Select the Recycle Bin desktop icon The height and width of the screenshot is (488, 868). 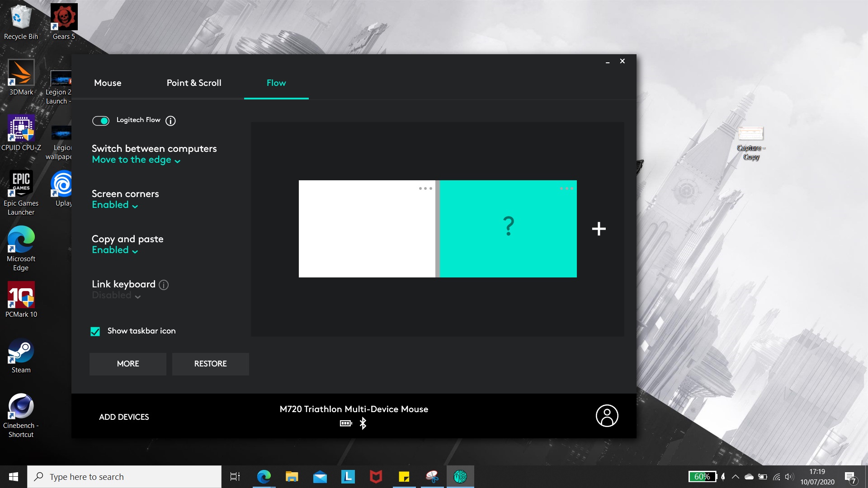pyautogui.click(x=21, y=23)
